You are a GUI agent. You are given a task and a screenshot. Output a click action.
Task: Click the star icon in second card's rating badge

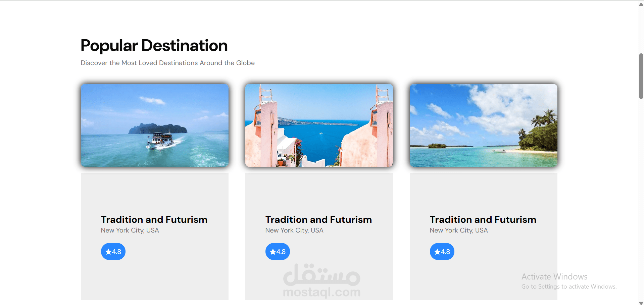(x=273, y=252)
